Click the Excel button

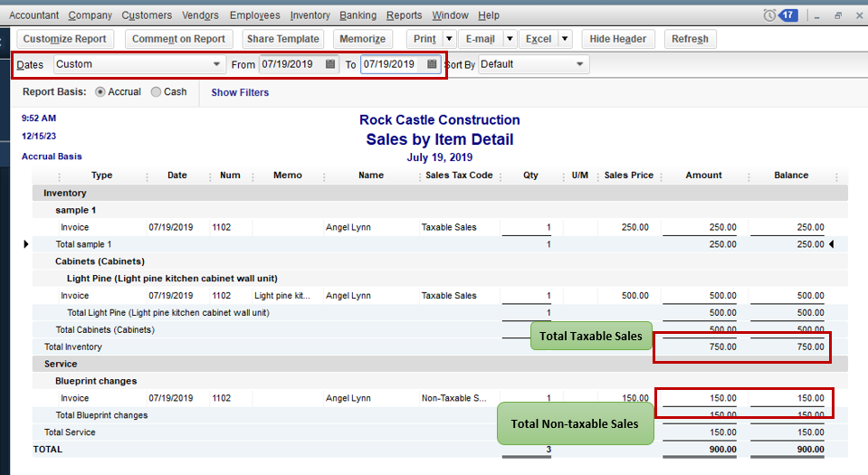tap(539, 39)
